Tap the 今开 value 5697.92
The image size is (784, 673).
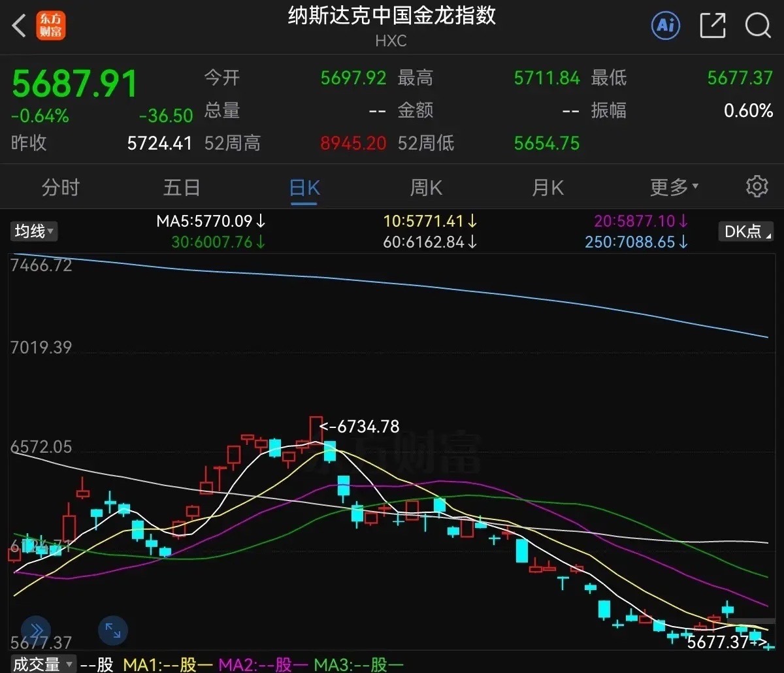[x=353, y=78]
